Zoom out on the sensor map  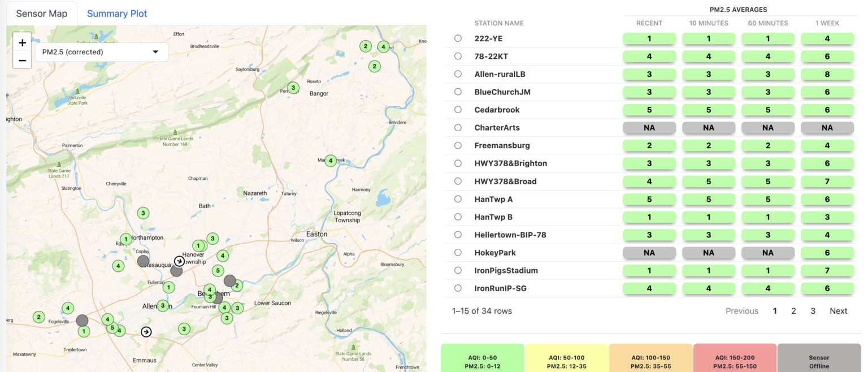22,60
